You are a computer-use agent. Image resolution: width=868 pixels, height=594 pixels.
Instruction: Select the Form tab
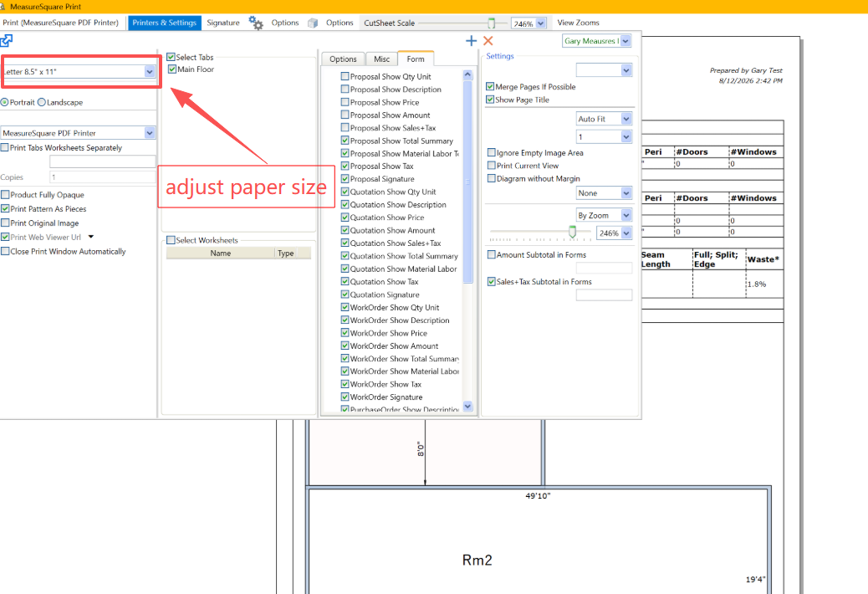click(416, 59)
